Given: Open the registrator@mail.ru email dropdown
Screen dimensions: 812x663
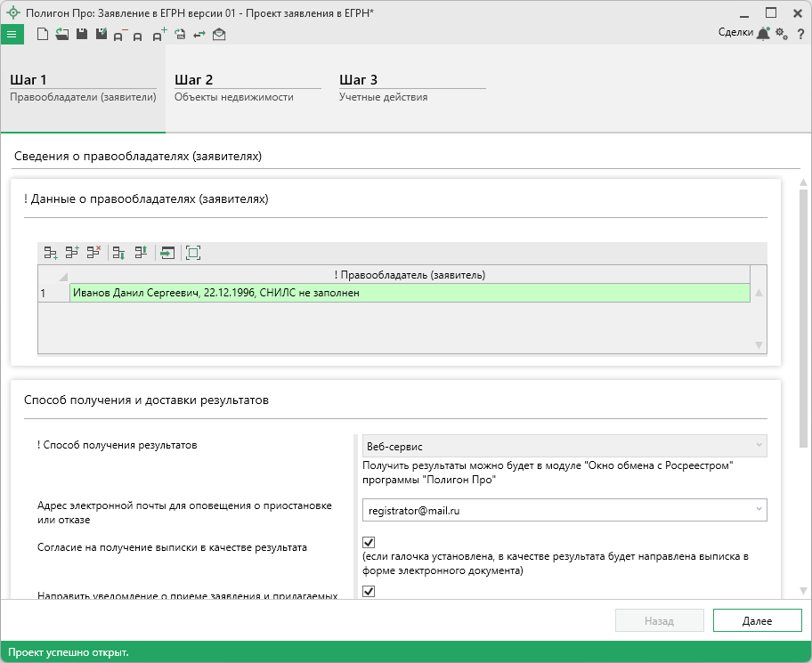Looking at the screenshot, I should tap(759, 509).
